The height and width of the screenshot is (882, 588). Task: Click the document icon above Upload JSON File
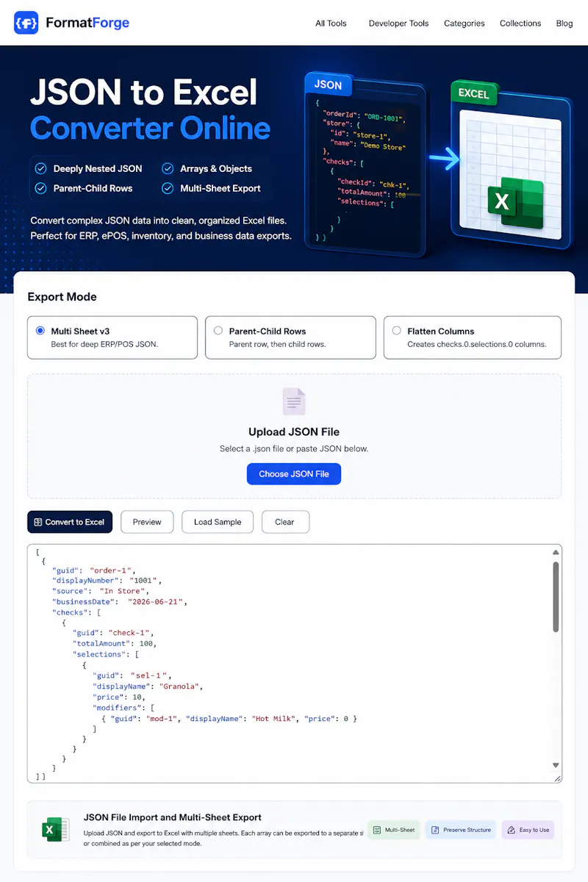[x=294, y=402]
